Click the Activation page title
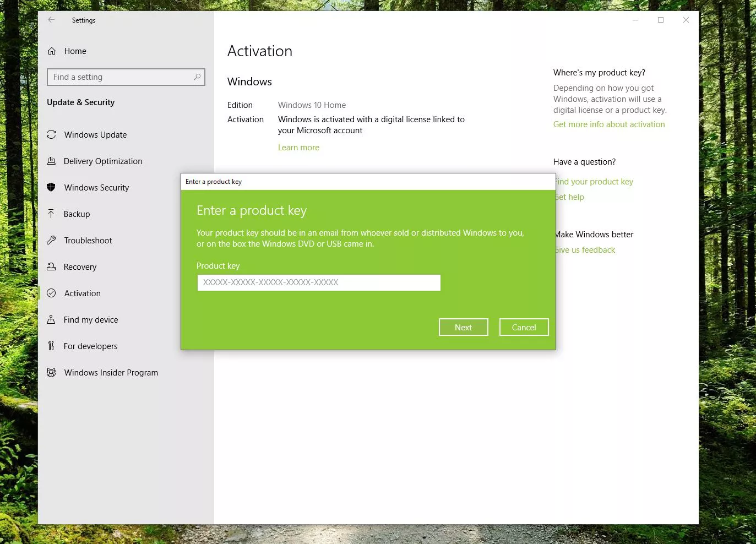Screen dimensions: 756x544 pos(260,51)
